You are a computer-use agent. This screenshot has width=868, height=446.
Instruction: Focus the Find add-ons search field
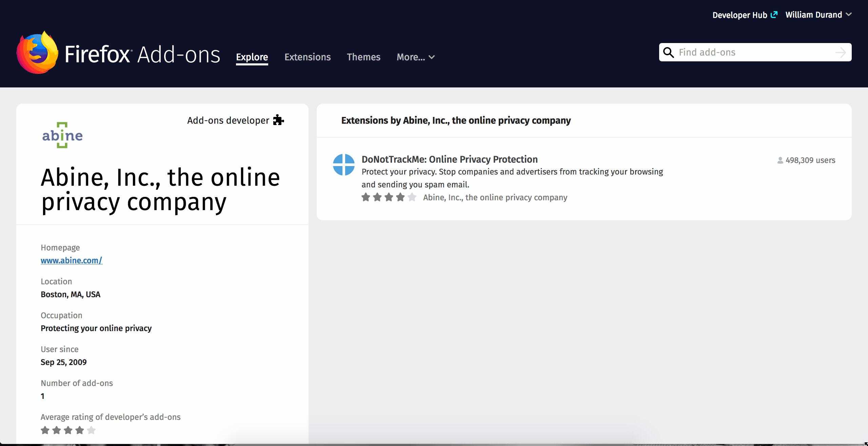tap(756, 53)
